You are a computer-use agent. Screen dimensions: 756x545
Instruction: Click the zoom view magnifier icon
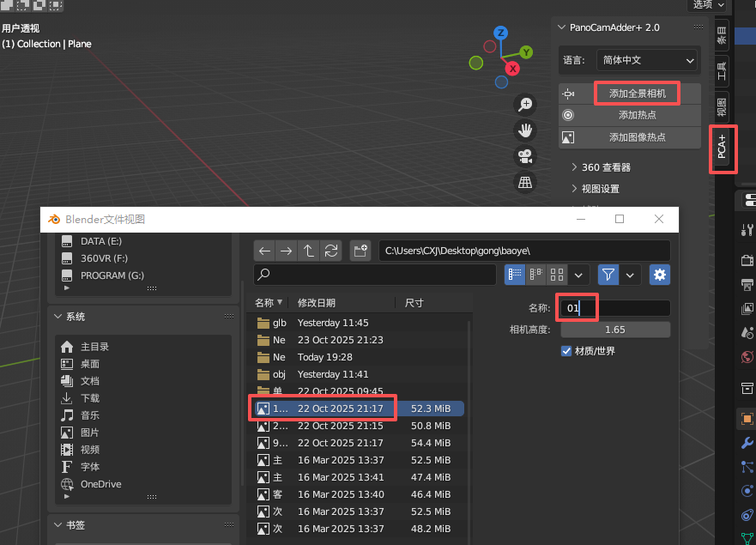pos(525,105)
